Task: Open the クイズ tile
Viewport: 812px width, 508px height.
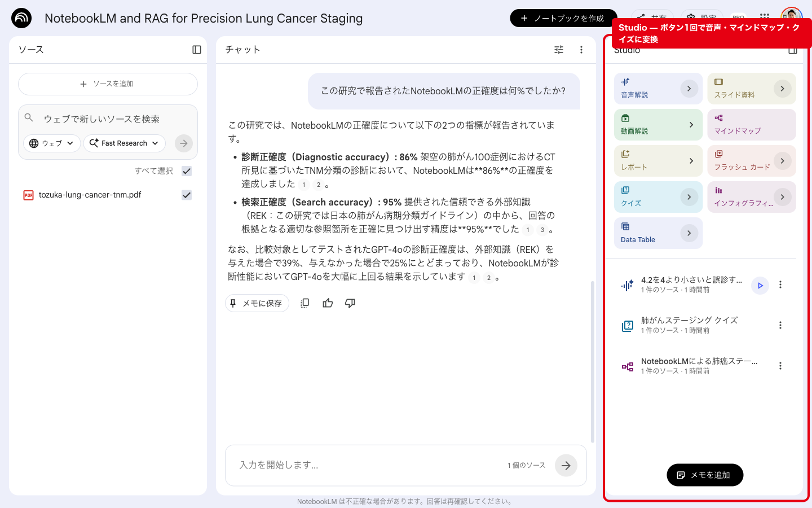Action: 658,197
